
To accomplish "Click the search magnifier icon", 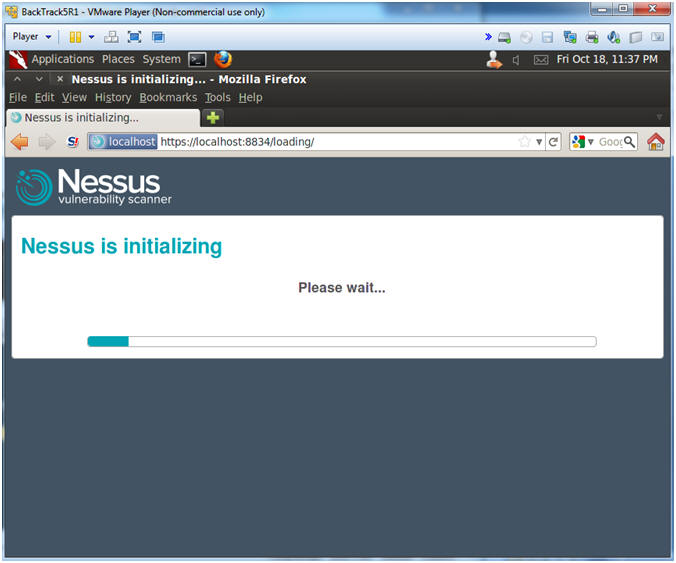I will 629,141.
